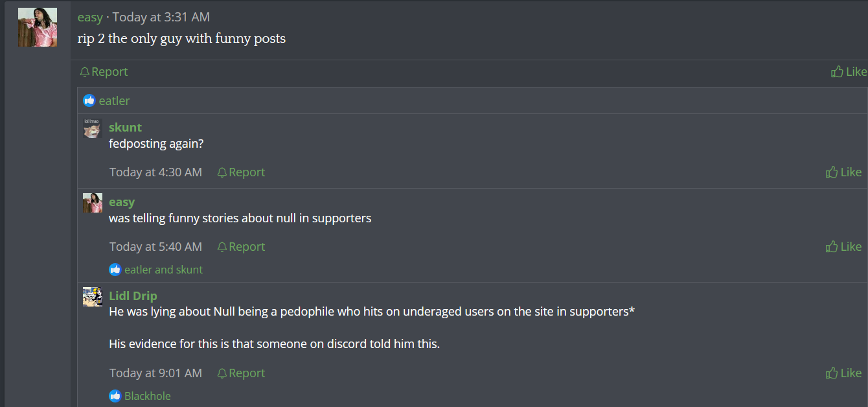Image resolution: width=868 pixels, height=407 pixels.
Task: Click the blue like reaction icon beside eatler
Action: (89, 100)
